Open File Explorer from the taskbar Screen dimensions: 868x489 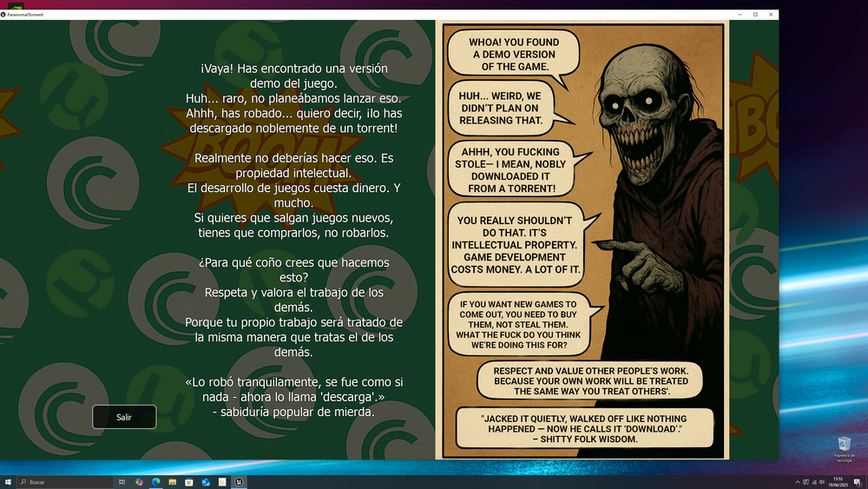(173, 481)
